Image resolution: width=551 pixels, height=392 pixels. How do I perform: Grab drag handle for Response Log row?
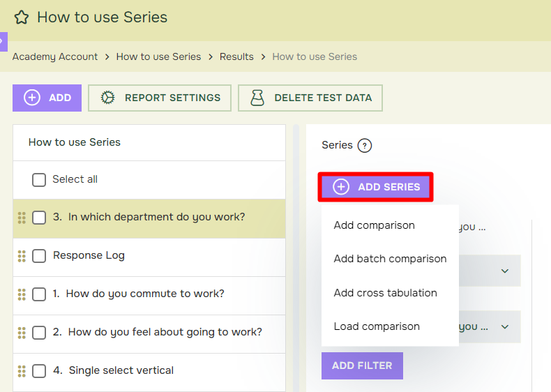coord(22,256)
